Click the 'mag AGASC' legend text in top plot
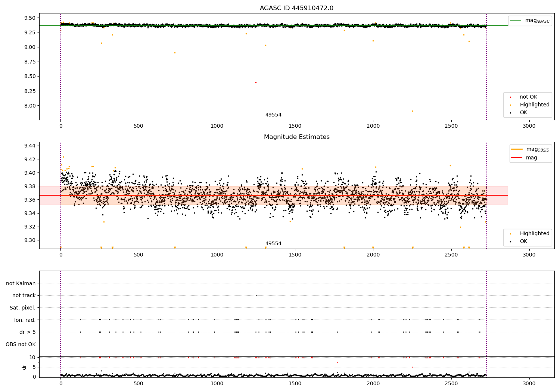The image size is (560, 392). pyautogui.click(x=537, y=21)
